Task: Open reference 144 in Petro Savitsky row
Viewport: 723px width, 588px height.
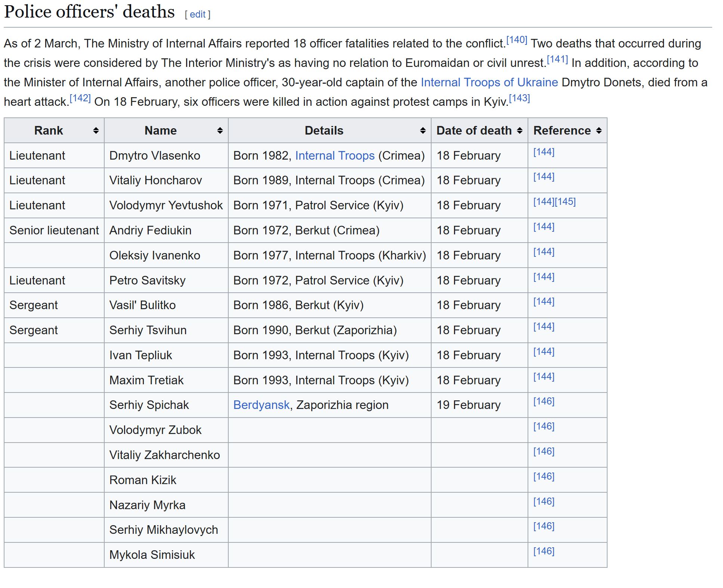Action: 544,277
